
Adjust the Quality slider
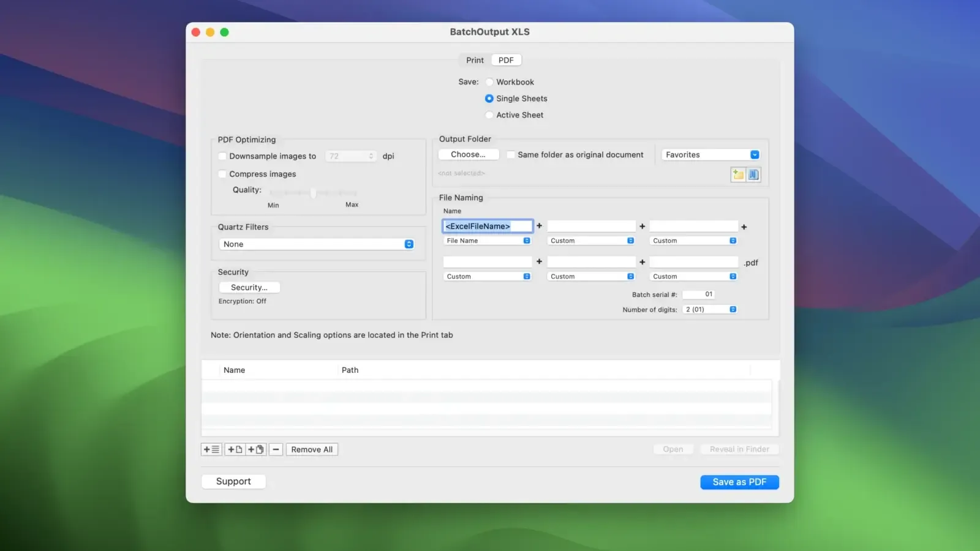pyautogui.click(x=313, y=193)
